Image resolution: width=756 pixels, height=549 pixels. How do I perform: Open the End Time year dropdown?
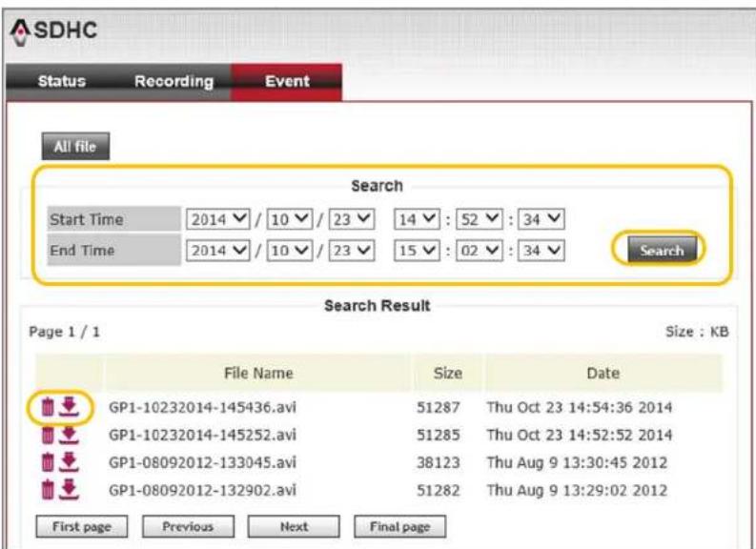pos(218,251)
